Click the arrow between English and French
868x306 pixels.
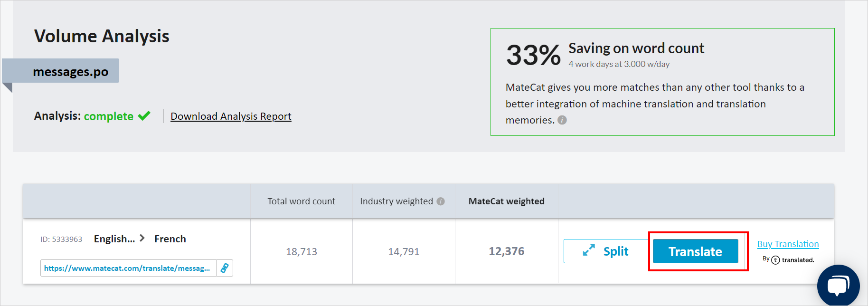coord(142,238)
